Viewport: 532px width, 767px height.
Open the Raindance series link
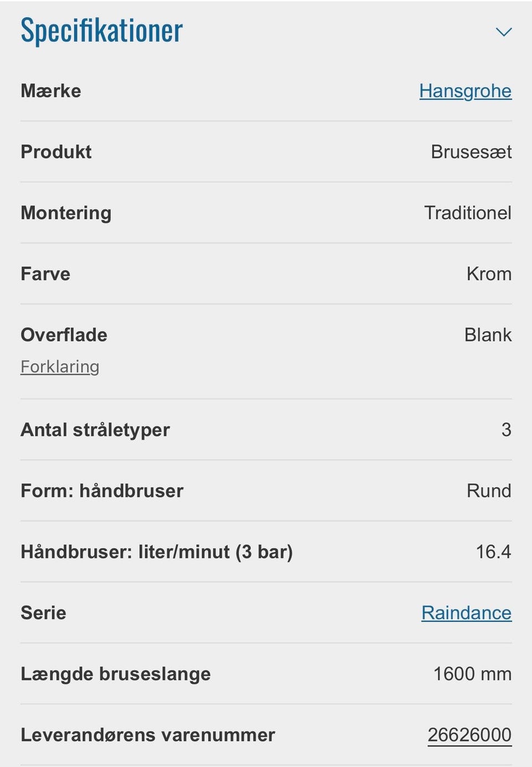tap(466, 613)
